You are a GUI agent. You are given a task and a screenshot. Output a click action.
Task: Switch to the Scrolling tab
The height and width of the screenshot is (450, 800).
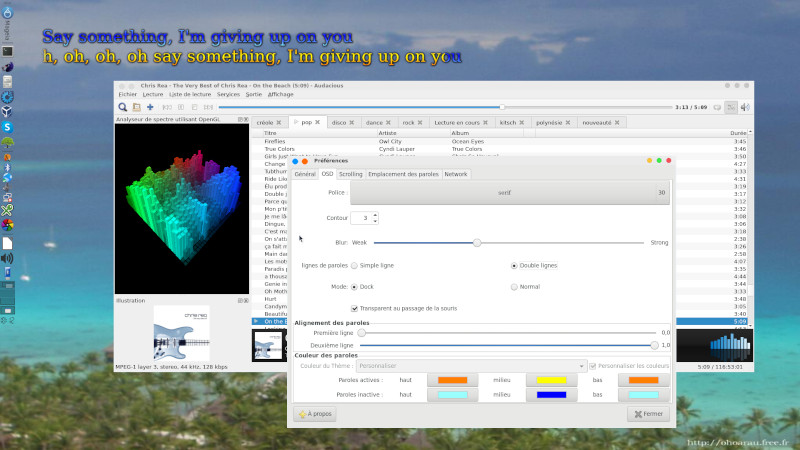pos(350,174)
